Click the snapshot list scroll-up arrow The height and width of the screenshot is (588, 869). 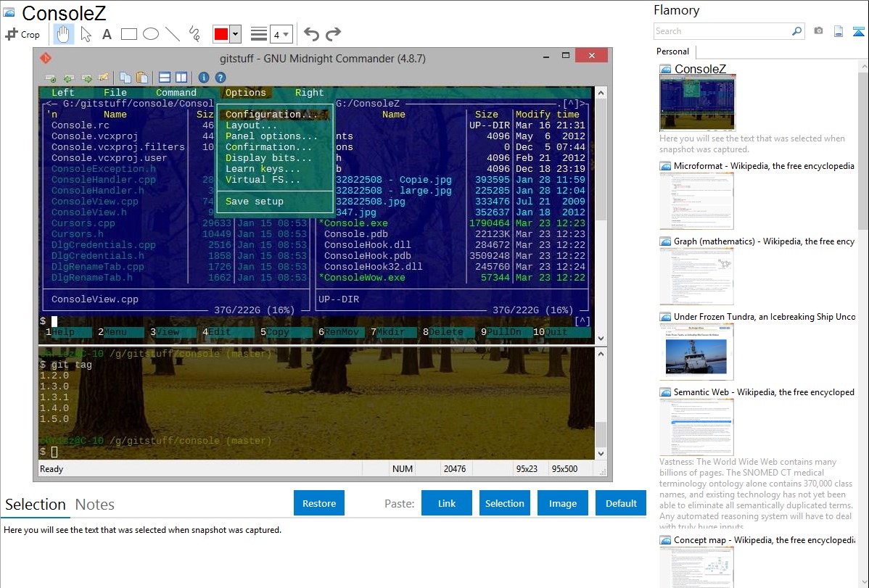coord(863,66)
